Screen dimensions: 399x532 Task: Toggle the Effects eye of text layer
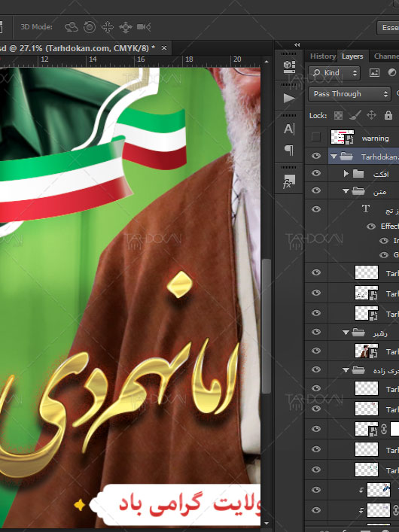pos(371,226)
